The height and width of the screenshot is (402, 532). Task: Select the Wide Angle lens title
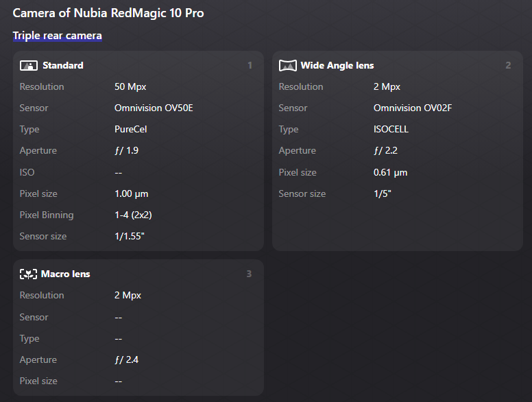337,66
